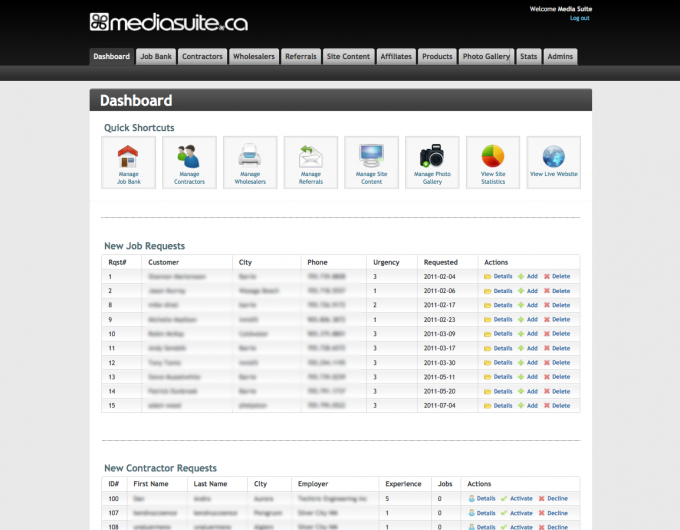This screenshot has height=530, width=680.
Task: Launch View Live Website globe icon
Action: (553, 157)
